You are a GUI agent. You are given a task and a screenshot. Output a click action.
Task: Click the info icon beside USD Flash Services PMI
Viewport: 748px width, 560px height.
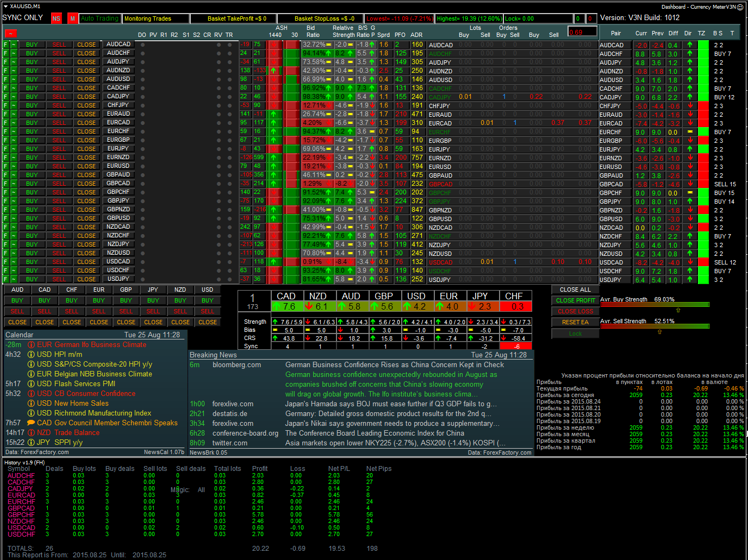pyautogui.click(x=31, y=384)
